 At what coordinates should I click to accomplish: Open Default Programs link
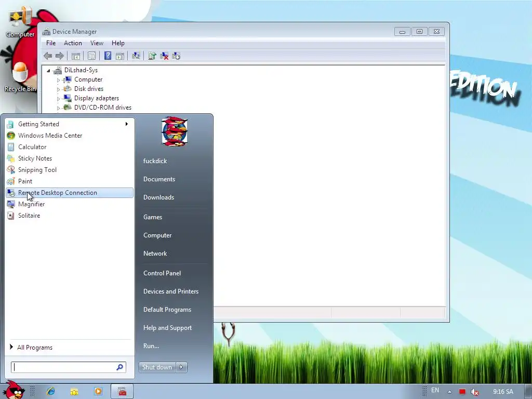167,310
